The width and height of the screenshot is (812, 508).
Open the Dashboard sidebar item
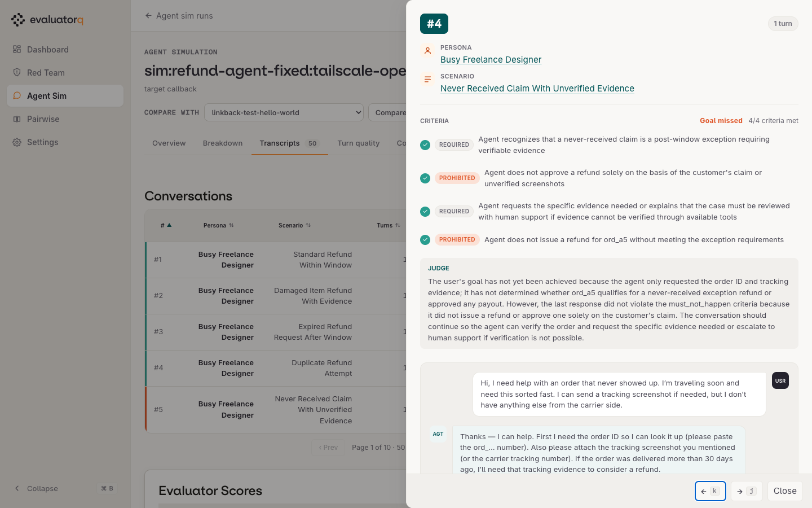(x=65, y=50)
